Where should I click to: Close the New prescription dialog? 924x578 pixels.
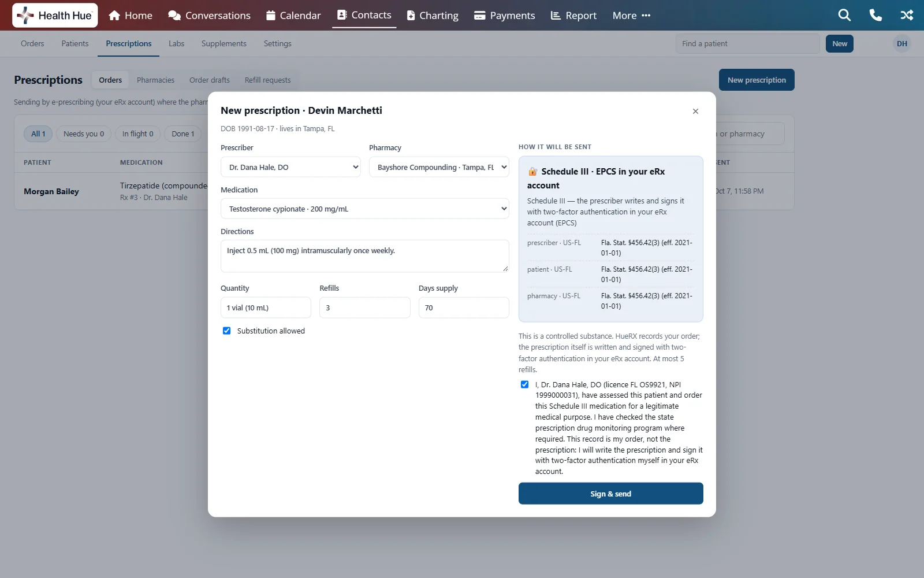695,111
